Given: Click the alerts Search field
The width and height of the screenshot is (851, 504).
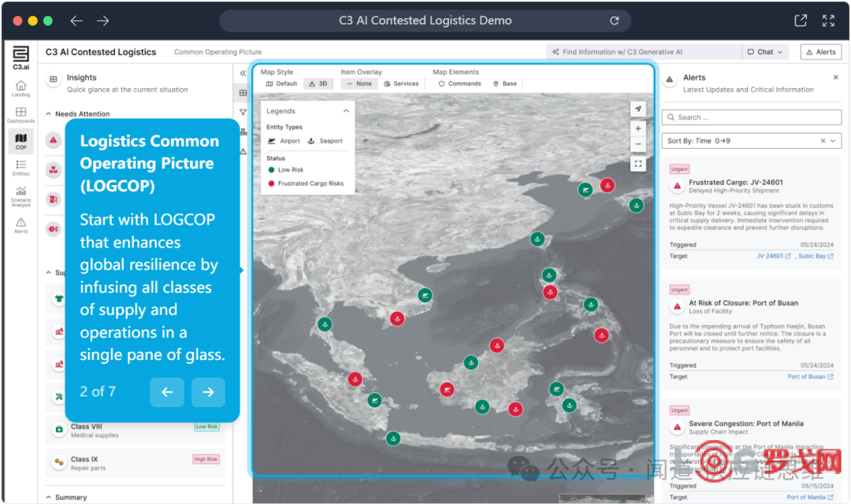Looking at the screenshot, I should tap(751, 117).
